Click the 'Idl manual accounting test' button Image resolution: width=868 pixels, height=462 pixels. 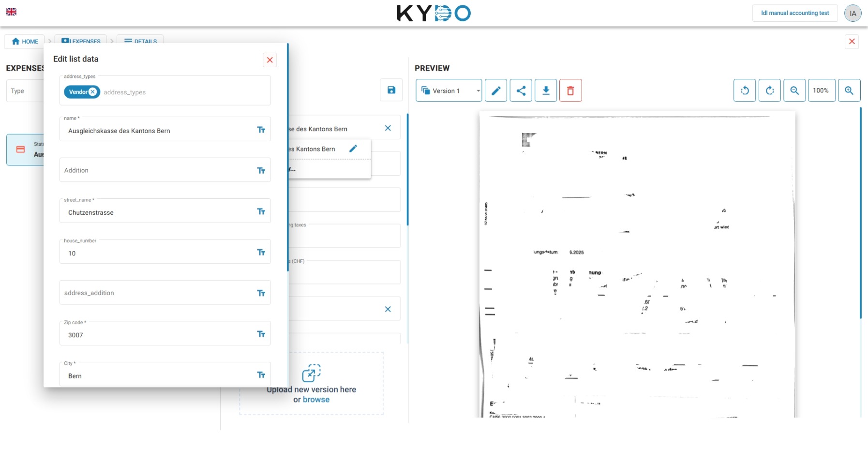point(795,13)
